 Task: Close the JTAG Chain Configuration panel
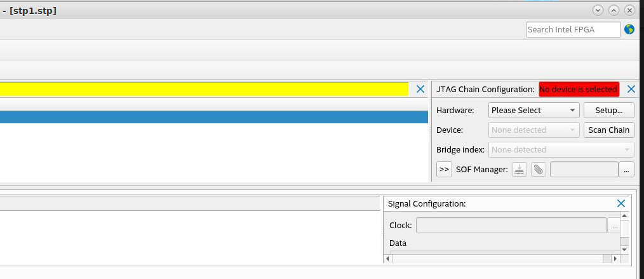pyautogui.click(x=631, y=90)
